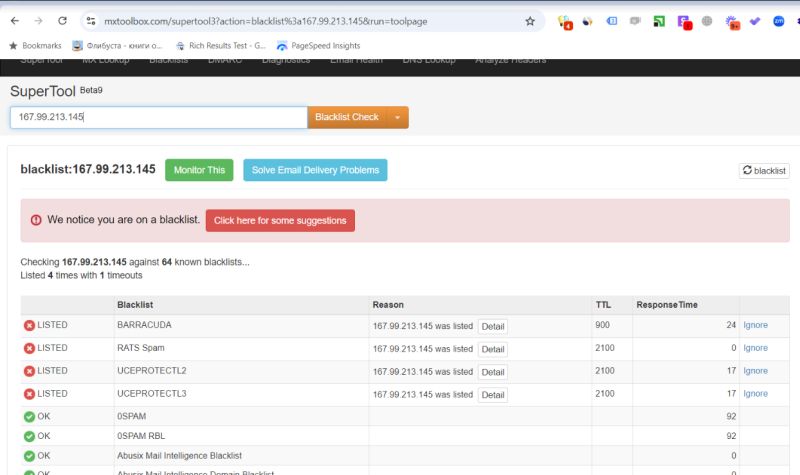Click the red LISTED icon for UCEPROTECTL3
Image resolution: width=800 pixels, height=475 pixels.
point(29,394)
